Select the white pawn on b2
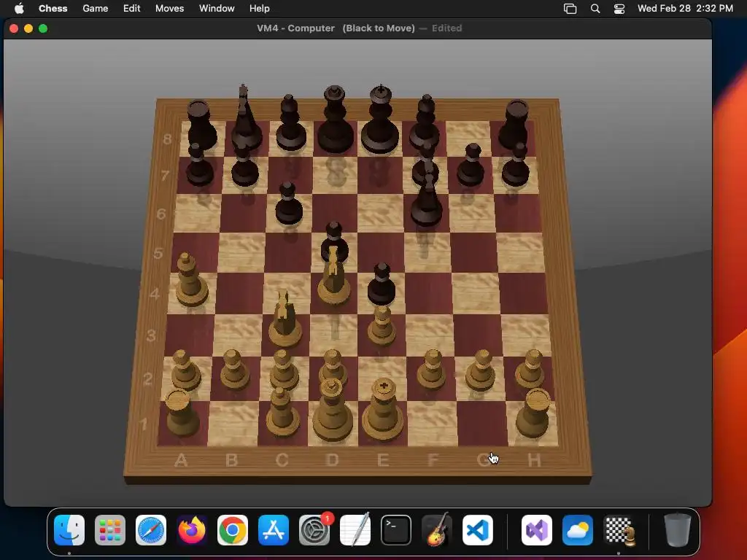This screenshot has height=560, width=747. pyautogui.click(x=234, y=370)
